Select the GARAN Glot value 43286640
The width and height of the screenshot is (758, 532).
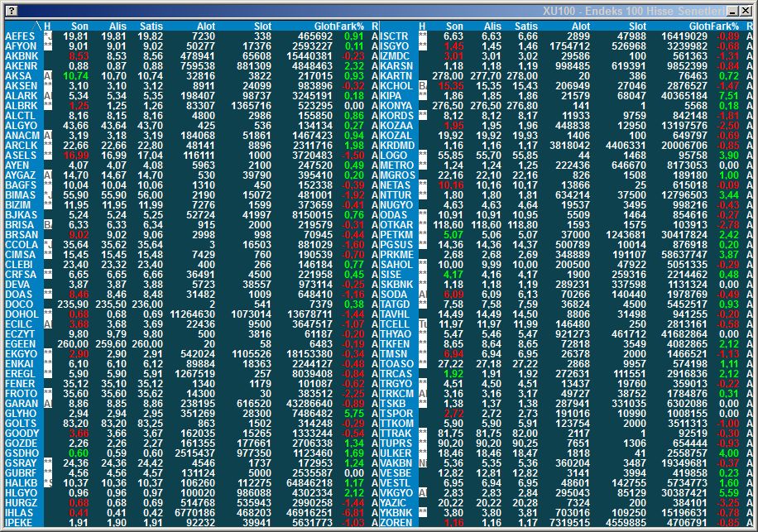pos(309,404)
